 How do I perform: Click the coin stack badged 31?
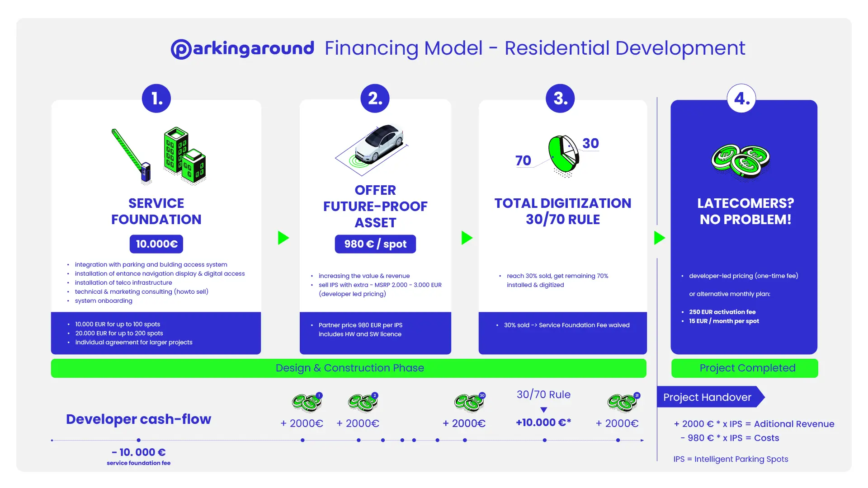(623, 402)
